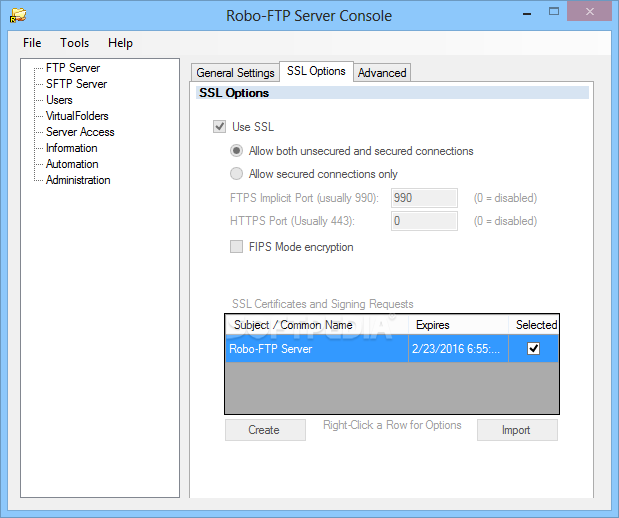Image resolution: width=619 pixels, height=518 pixels.
Task: Click the FTPS Implicit Port field
Action: [x=424, y=198]
